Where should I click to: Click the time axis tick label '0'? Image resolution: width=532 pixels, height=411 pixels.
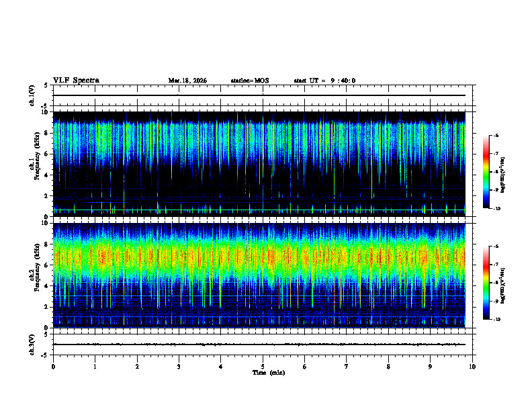pos(53,367)
